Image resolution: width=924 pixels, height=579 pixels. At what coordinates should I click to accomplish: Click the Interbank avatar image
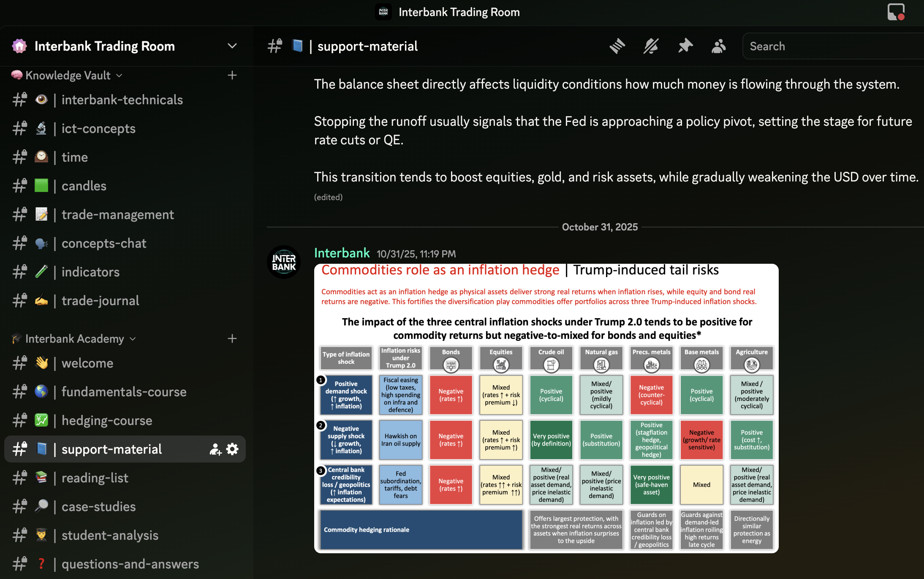[x=284, y=262]
